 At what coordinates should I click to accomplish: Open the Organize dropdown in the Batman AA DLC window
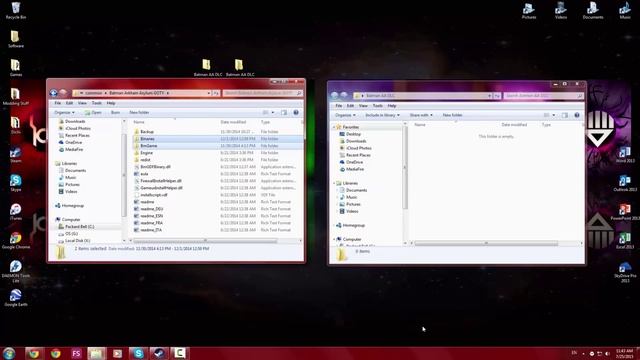pyautogui.click(x=345, y=115)
